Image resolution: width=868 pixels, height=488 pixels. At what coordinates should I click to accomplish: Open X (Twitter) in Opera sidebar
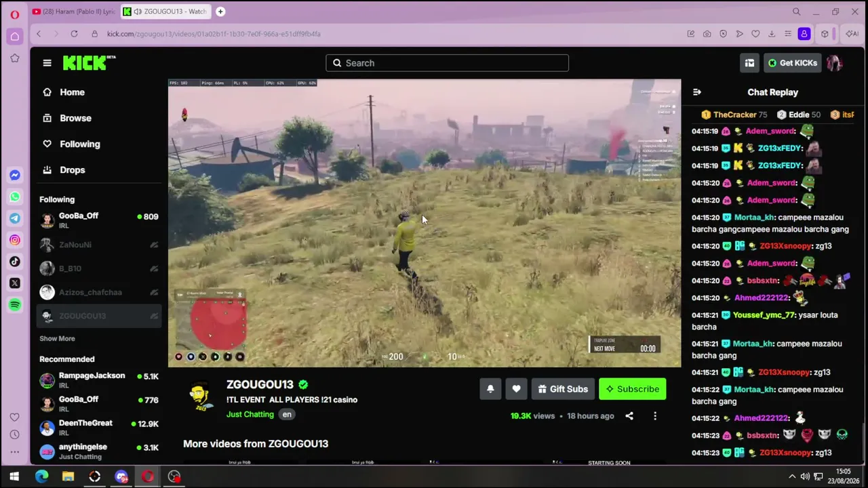(14, 283)
